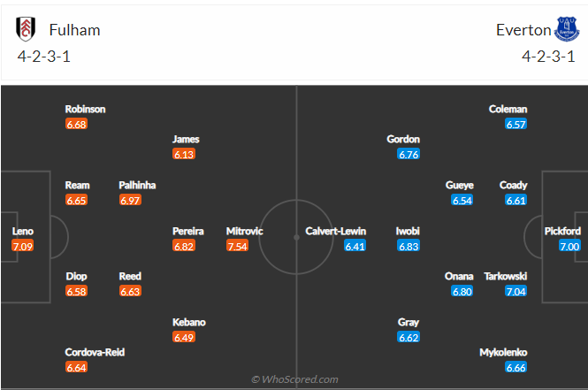Viewport: 588px width, 390px height.
Task: Select Iwobi's 6.83 rating badge
Action: (x=409, y=247)
